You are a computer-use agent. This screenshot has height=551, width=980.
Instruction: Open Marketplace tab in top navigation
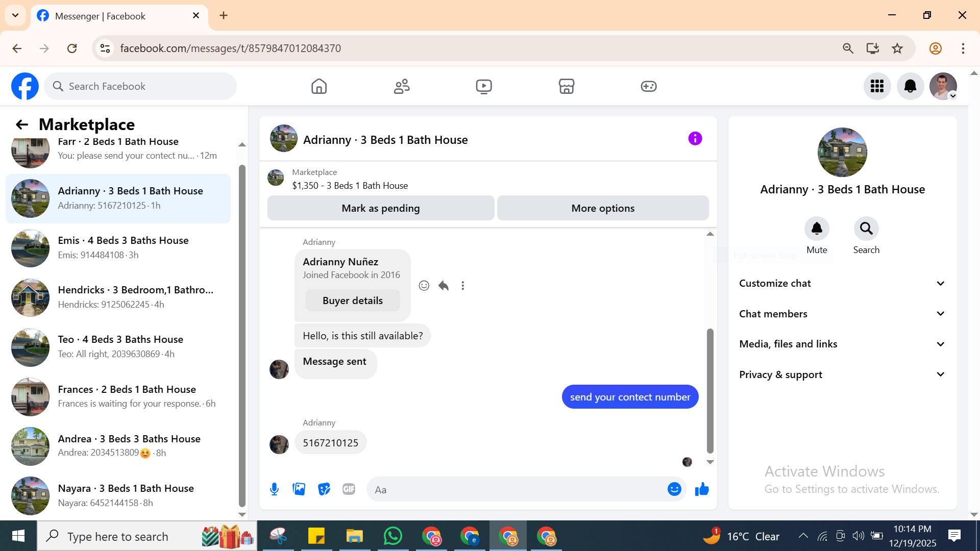(x=566, y=86)
